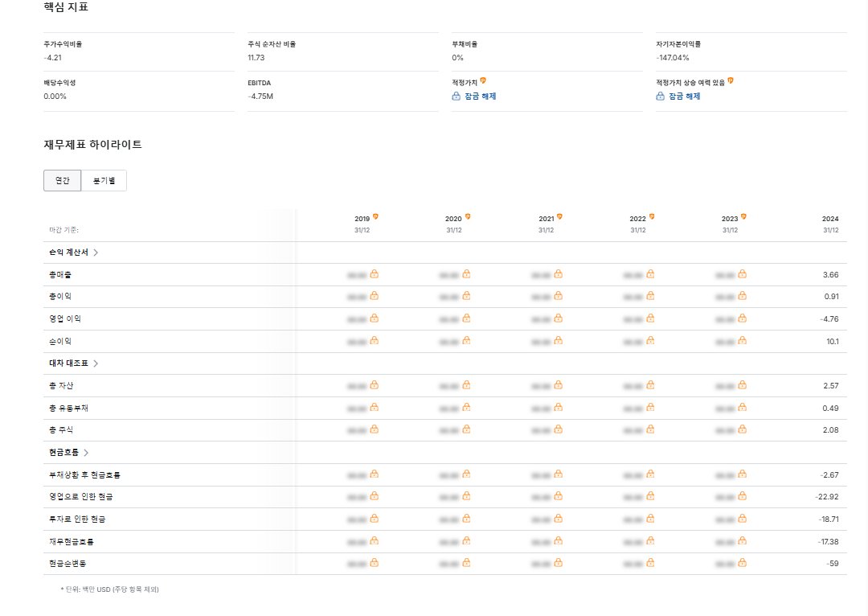Viewport: 868px width, 616px height.
Task: Click the 2022 lock icon in 총 주식 row
Action: pyautogui.click(x=650, y=429)
